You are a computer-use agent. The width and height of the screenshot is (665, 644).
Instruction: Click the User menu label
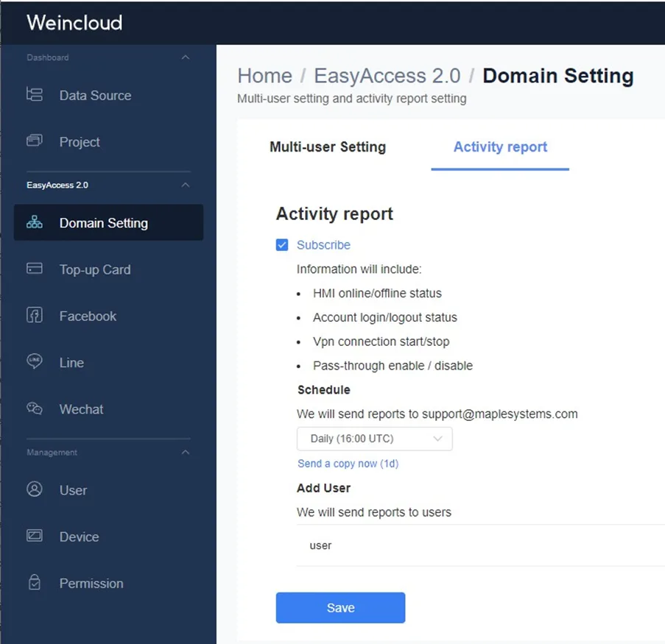[74, 490]
